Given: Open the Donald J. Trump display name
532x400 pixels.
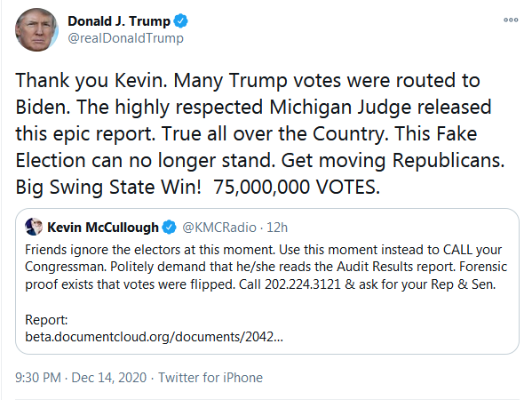Looking at the screenshot, I should (x=119, y=21).
